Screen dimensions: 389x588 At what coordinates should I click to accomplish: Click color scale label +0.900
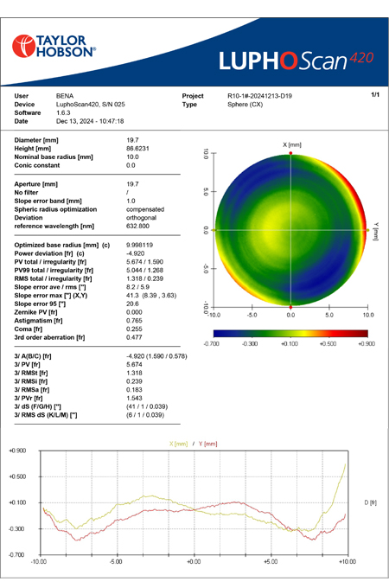(x=367, y=344)
